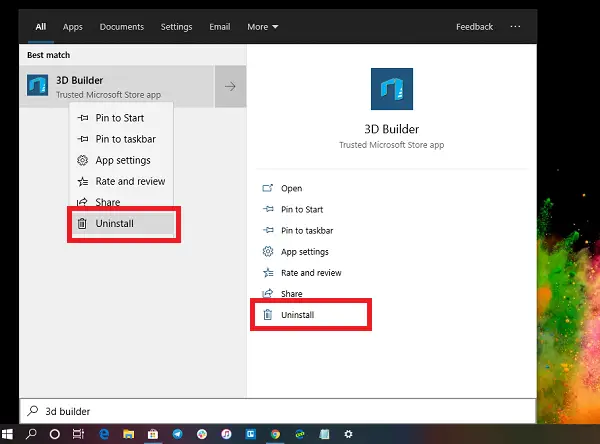
Task: Open File Explorer from taskbar
Action: [129, 434]
